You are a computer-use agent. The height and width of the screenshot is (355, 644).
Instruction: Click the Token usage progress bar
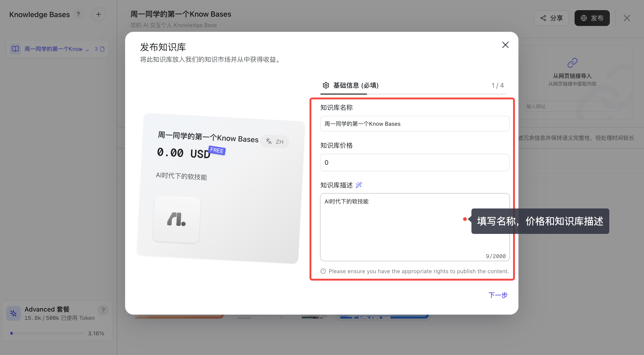(x=47, y=333)
